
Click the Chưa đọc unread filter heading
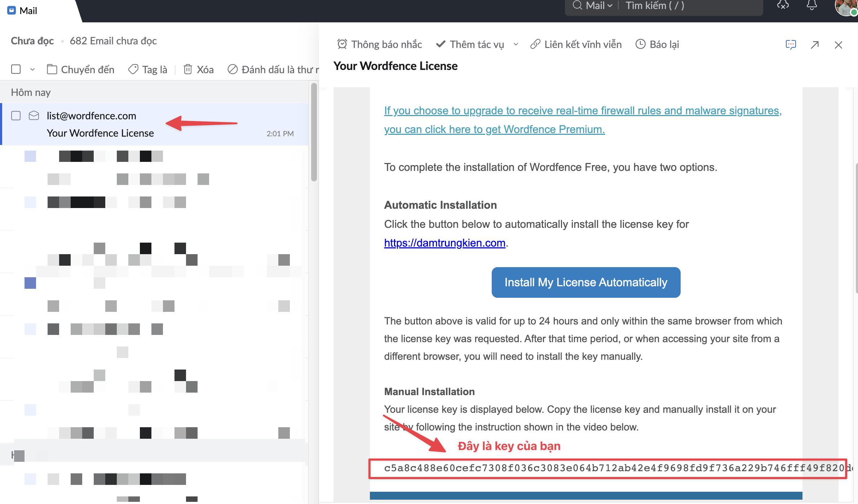(32, 41)
